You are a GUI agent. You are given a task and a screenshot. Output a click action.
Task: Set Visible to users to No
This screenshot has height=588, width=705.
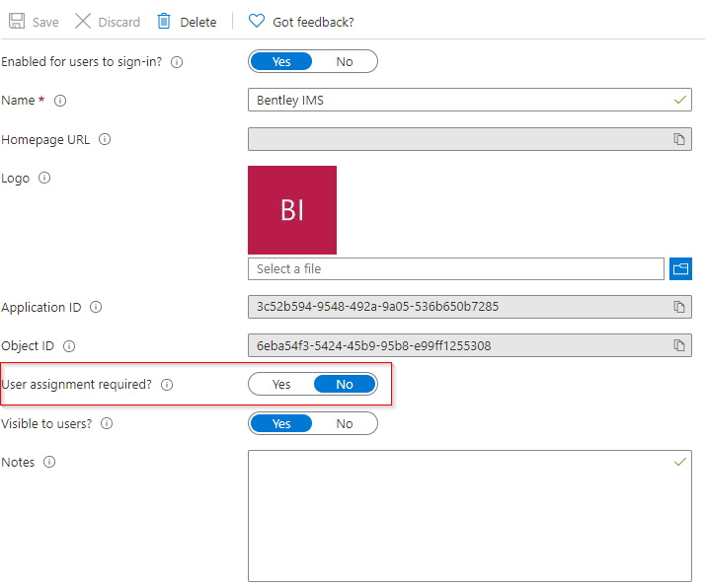(344, 423)
